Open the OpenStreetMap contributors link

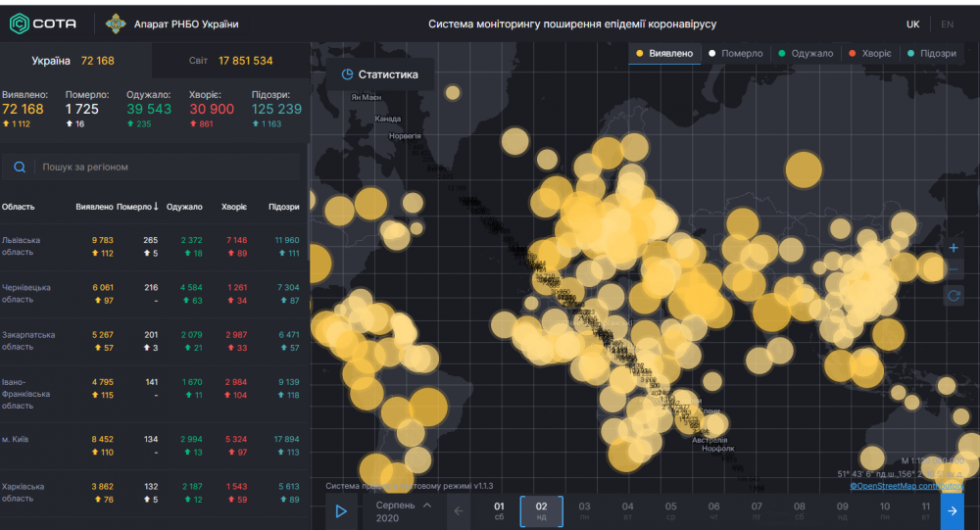906,485
